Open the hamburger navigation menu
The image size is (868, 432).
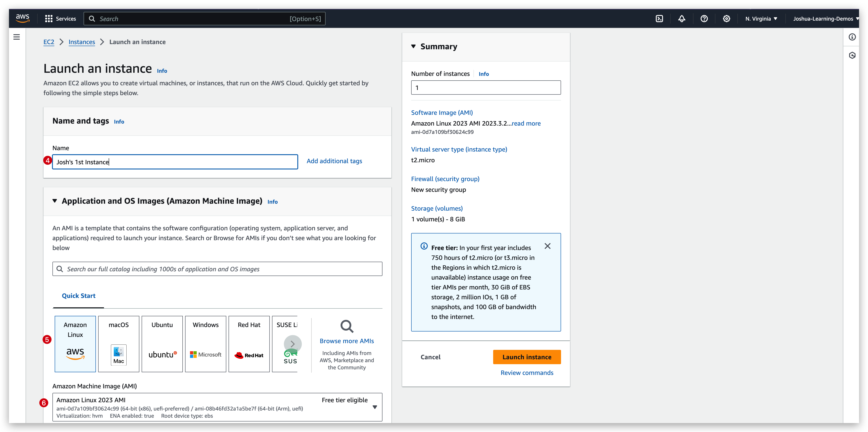(17, 37)
